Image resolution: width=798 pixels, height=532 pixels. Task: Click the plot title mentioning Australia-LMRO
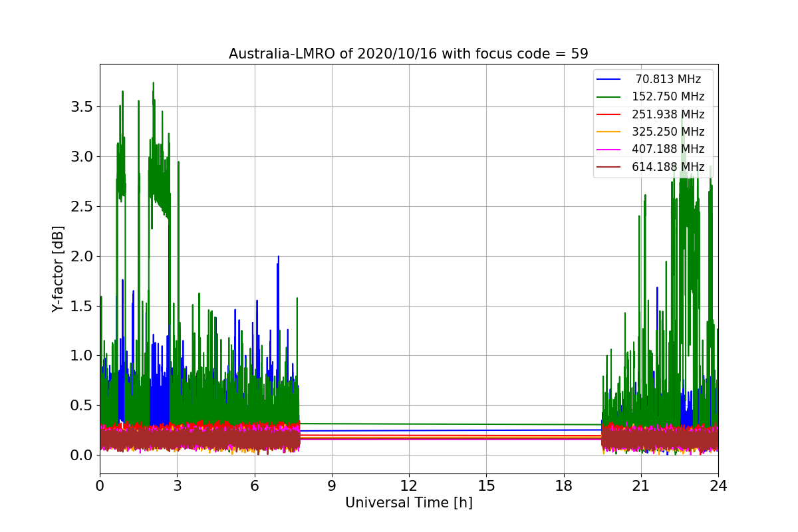pyautogui.click(x=408, y=54)
